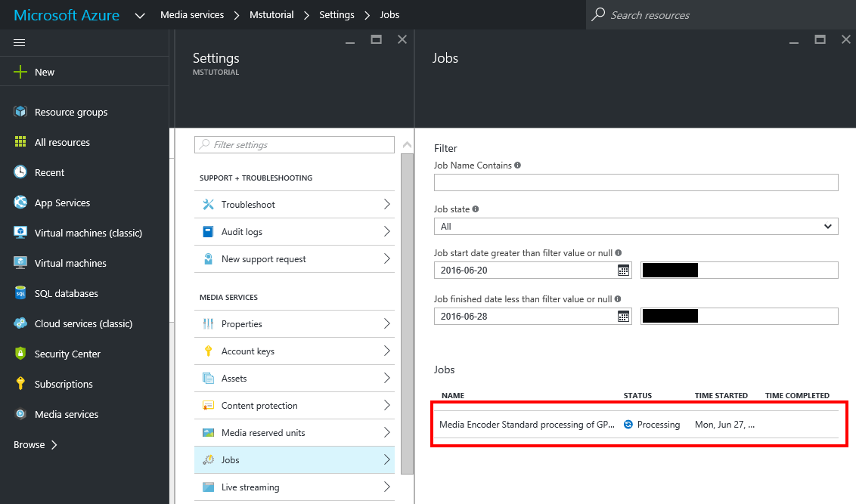Open job start date calendar picker
The image size is (856, 504).
point(623,270)
